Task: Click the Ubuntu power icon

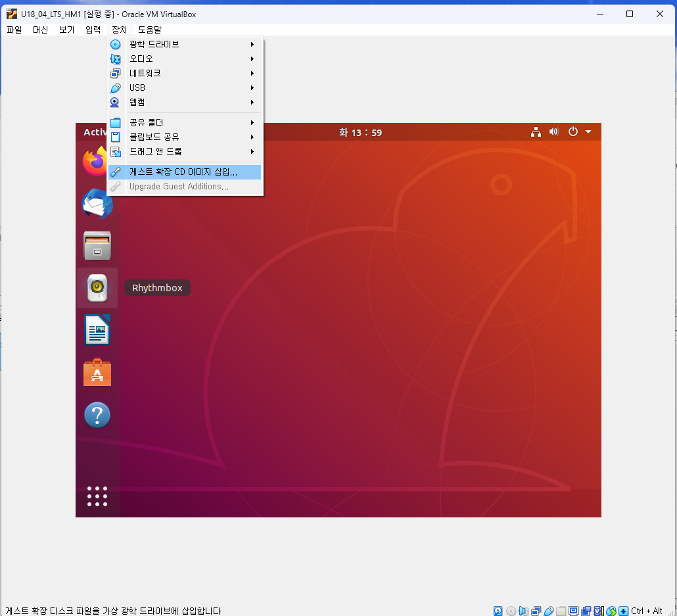Action: tap(573, 131)
